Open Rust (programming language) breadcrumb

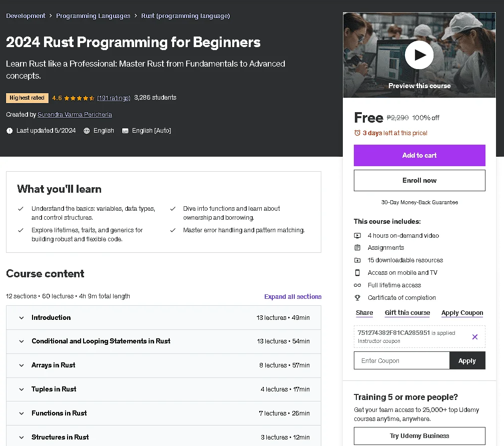(186, 16)
